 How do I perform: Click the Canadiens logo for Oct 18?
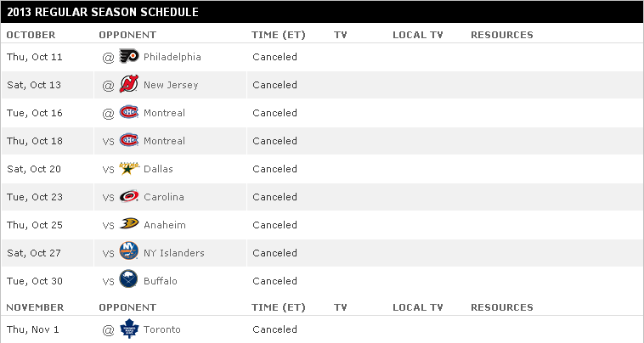[x=129, y=140]
